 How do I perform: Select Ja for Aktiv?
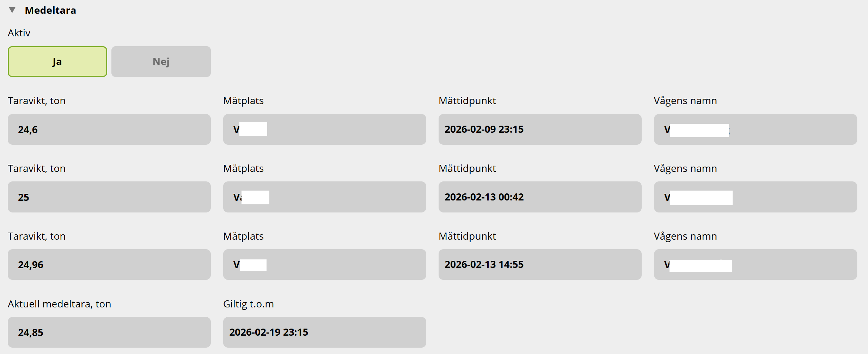tap(57, 62)
